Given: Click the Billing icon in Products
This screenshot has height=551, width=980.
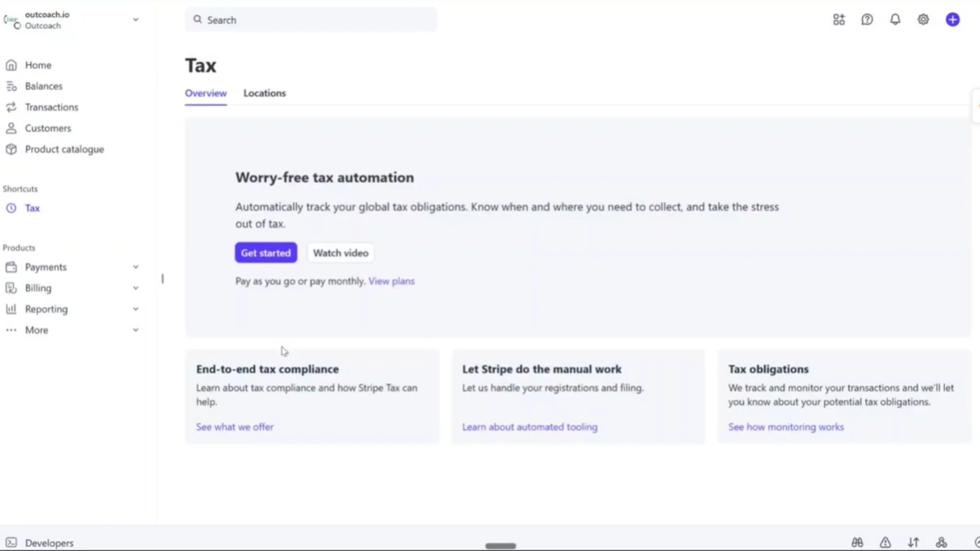Looking at the screenshot, I should pyautogui.click(x=11, y=288).
